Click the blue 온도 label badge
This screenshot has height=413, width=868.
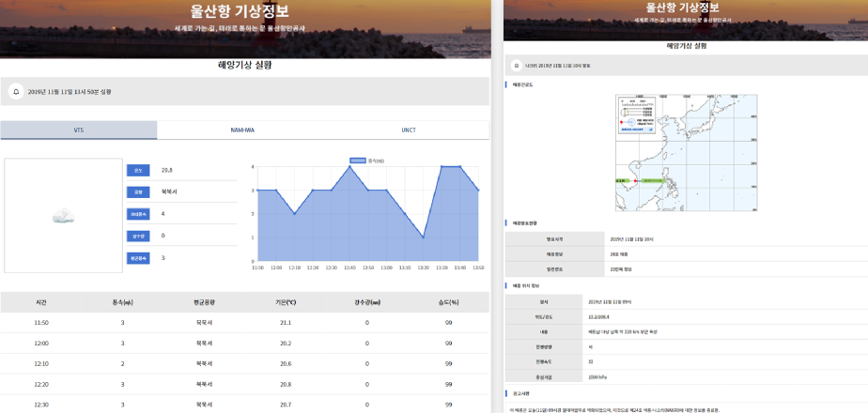point(138,170)
